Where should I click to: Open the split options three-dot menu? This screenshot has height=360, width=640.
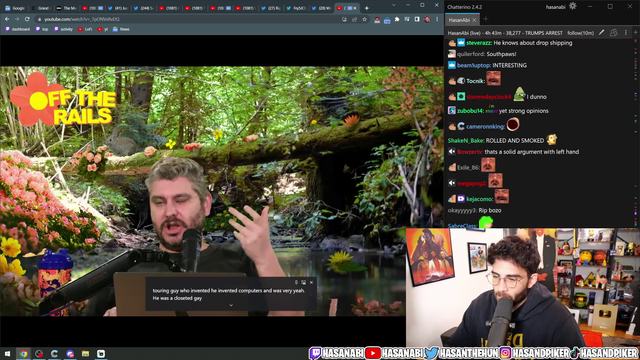626,33
